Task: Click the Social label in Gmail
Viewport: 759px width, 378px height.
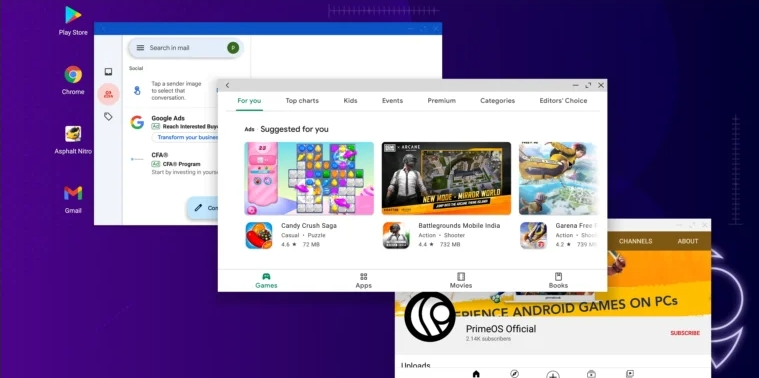Action: [136, 68]
